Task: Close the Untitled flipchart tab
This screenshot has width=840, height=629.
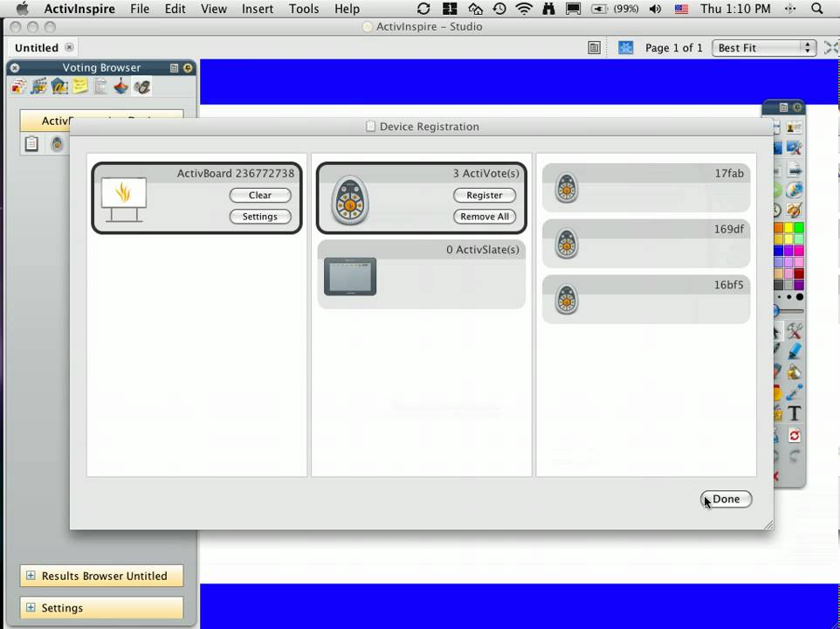Action: pyautogui.click(x=69, y=47)
